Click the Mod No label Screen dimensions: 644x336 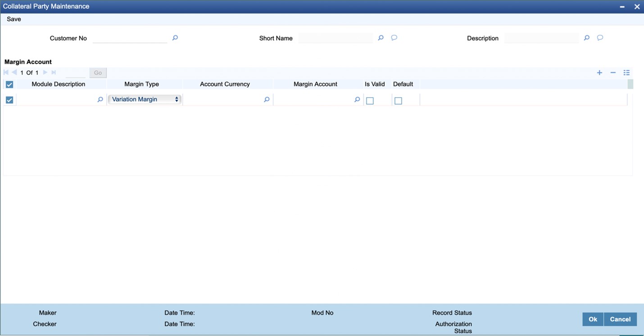[x=322, y=313]
